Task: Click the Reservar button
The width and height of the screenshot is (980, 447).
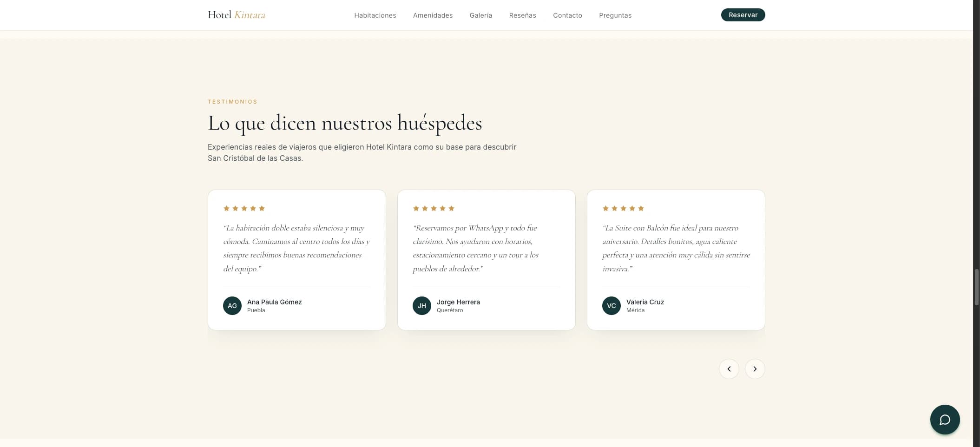Action: click(743, 15)
